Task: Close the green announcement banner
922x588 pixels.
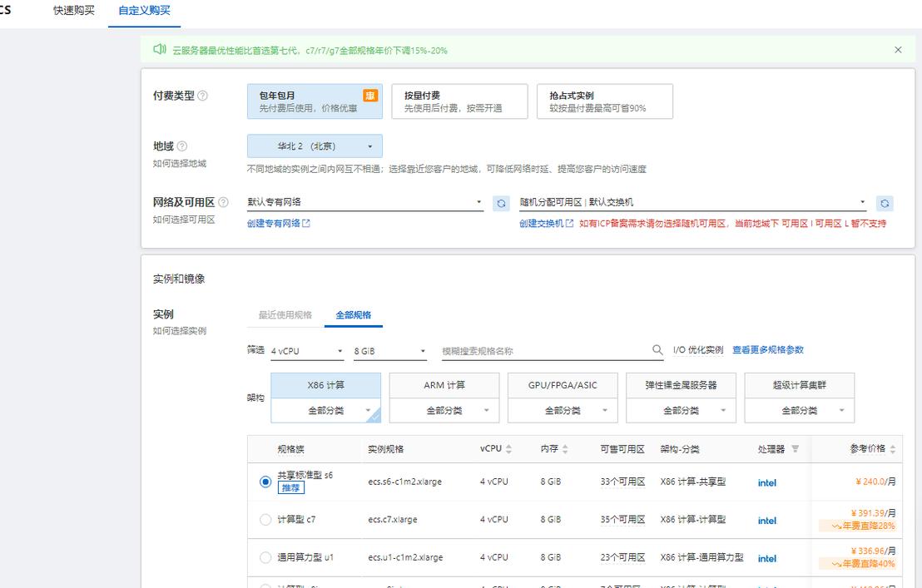Action: click(x=898, y=50)
